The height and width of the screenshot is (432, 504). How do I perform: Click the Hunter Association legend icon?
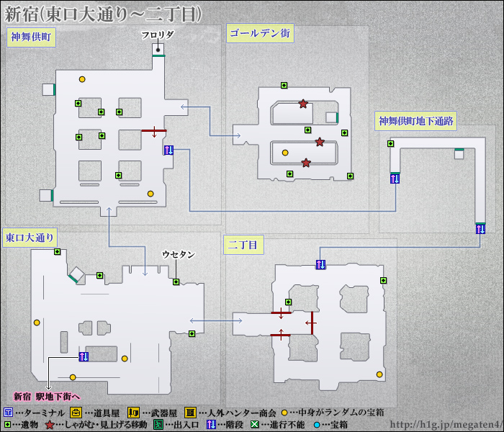click(x=190, y=413)
